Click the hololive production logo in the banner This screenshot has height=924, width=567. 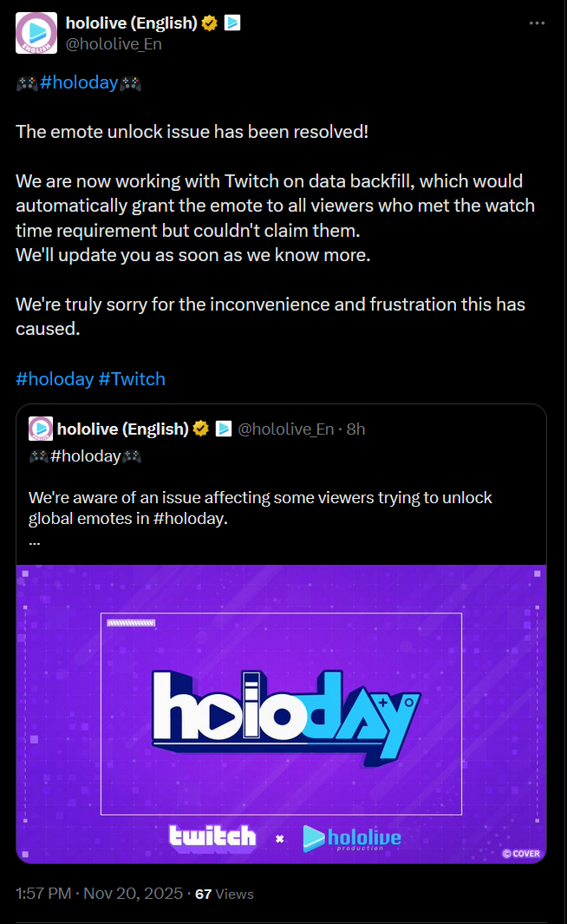(351, 838)
